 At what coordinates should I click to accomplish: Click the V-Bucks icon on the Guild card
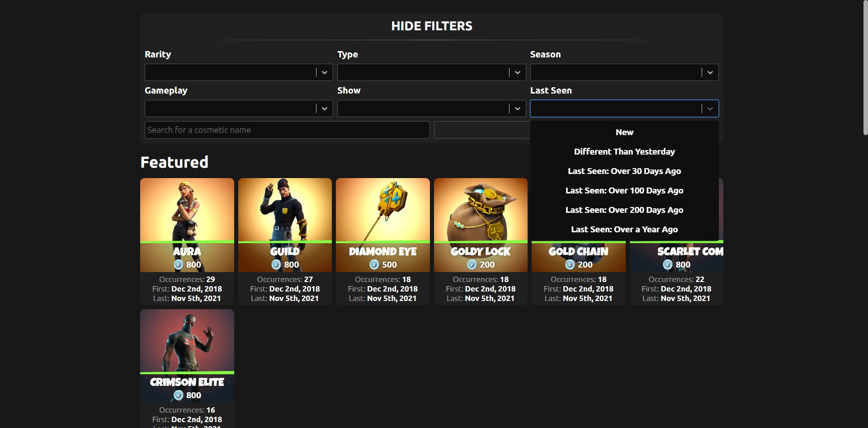(276, 264)
